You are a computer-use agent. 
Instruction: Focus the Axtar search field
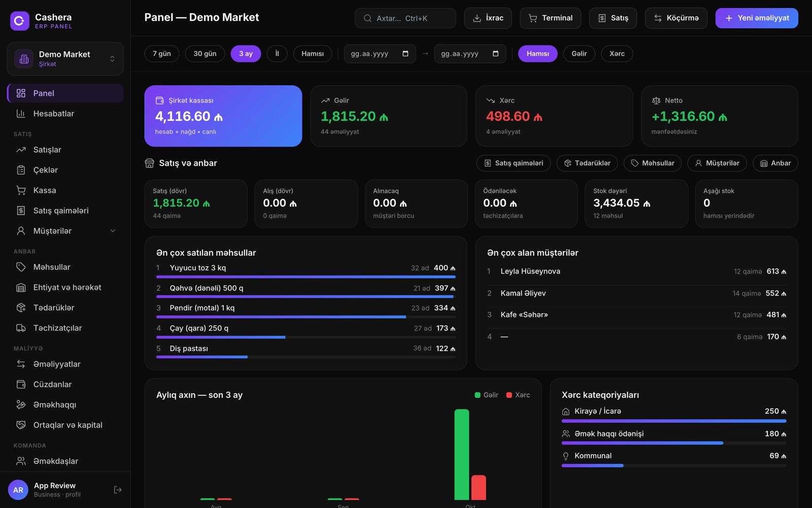(x=405, y=18)
